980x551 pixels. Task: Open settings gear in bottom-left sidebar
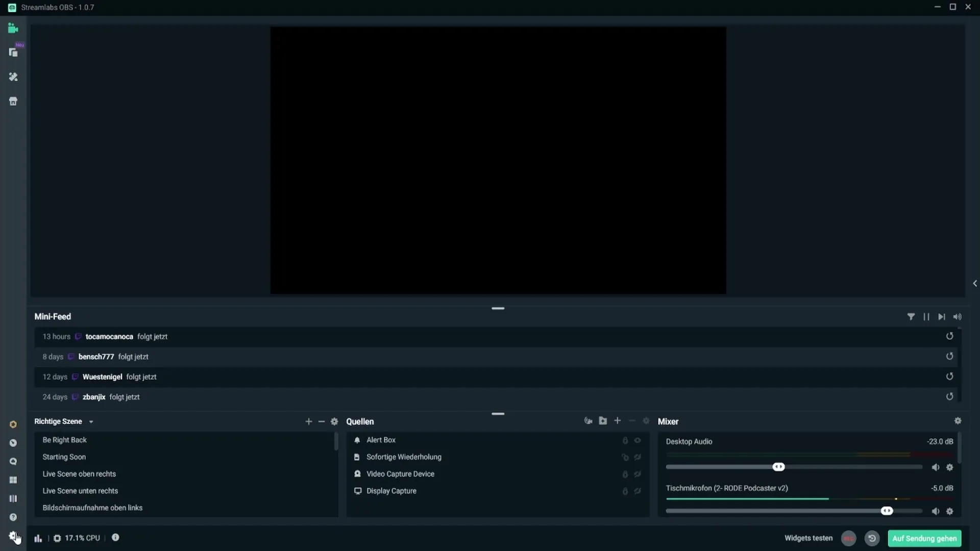coord(13,536)
